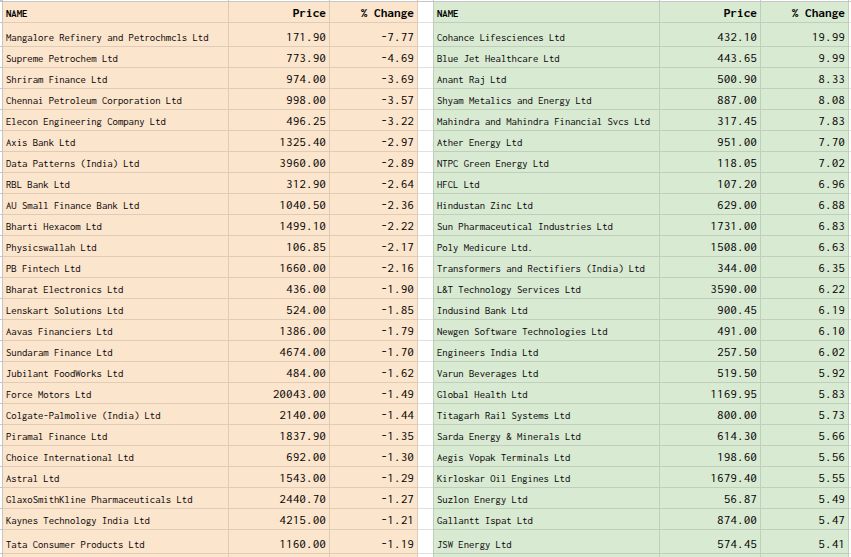Screen dimensions: 851x557
Task: Click Titagarh Rail Systems Ltd
Action: click(503, 416)
